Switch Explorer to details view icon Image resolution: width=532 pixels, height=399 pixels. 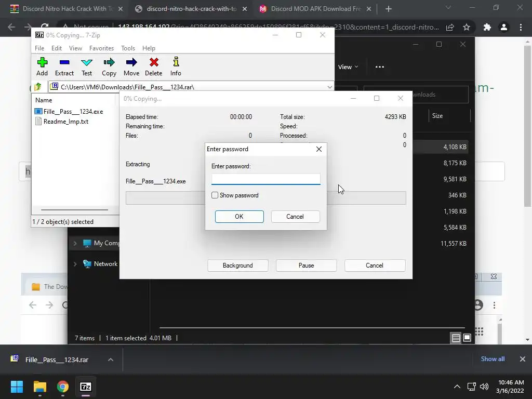[456, 338]
